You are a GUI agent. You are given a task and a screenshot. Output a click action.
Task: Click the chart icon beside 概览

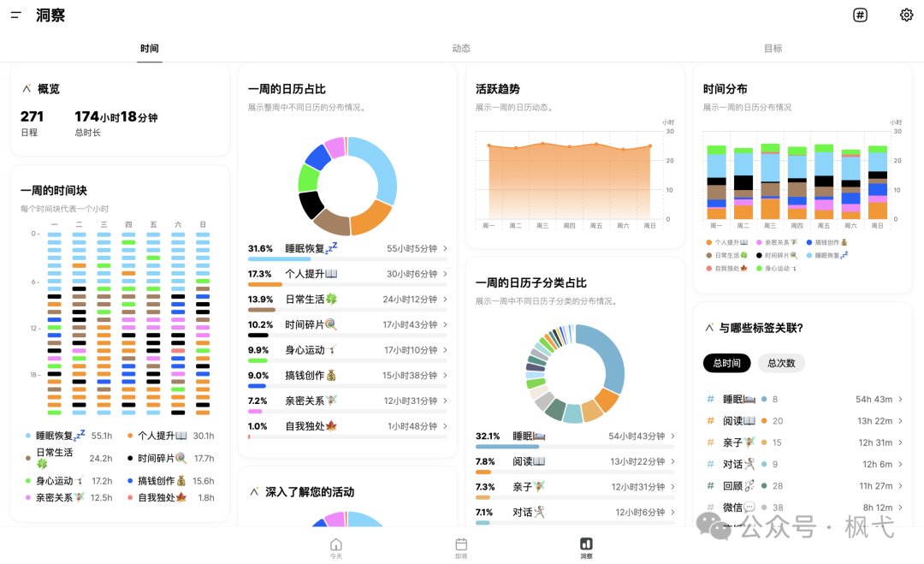27,88
